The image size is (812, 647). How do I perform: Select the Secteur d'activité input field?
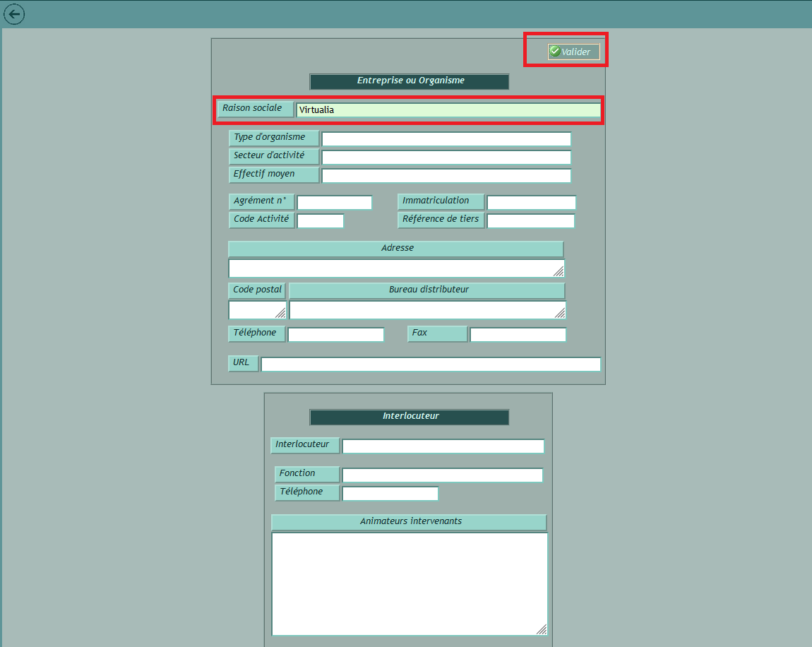coord(446,158)
